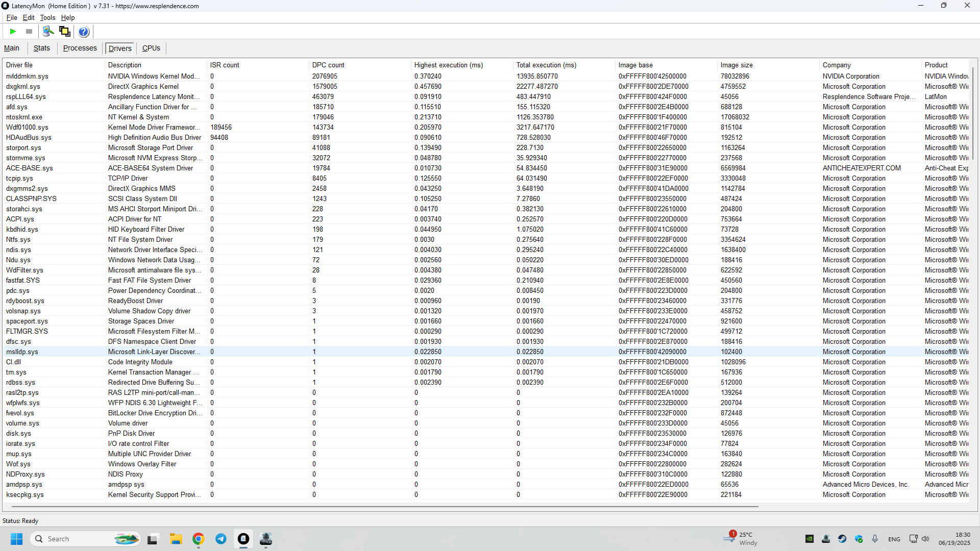The height and width of the screenshot is (551, 980).
Task: Click NVIDIA Corporation company cell
Action: 851,77
